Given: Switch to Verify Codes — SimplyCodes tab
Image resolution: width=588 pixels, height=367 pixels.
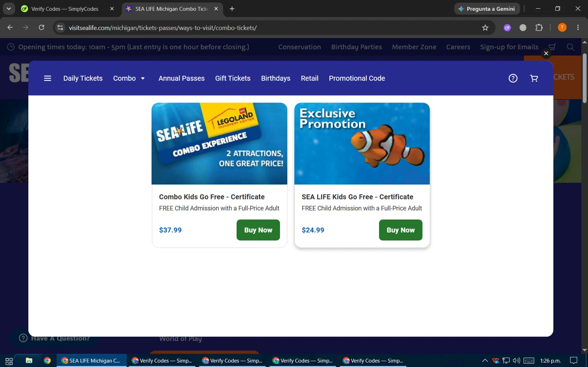Looking at the screenshot, I should (65, 9).
